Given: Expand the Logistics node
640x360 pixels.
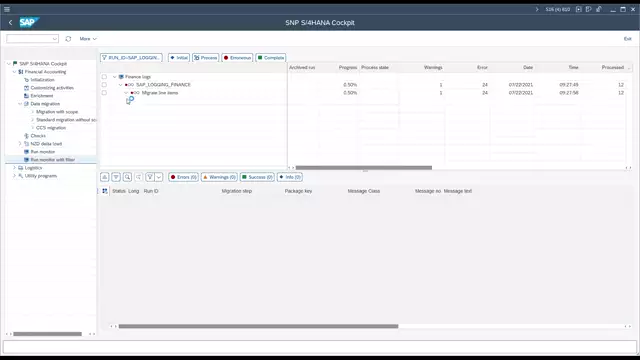Looking at the screenshot, I should tap(14, 168).
